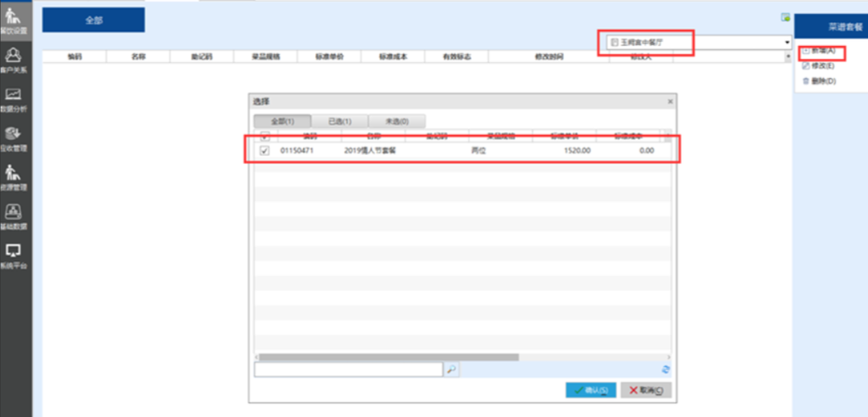Screen dimensions: 868x417
Task: Click the search magnifier icon in dialog
Action: [x=452, y=369]
